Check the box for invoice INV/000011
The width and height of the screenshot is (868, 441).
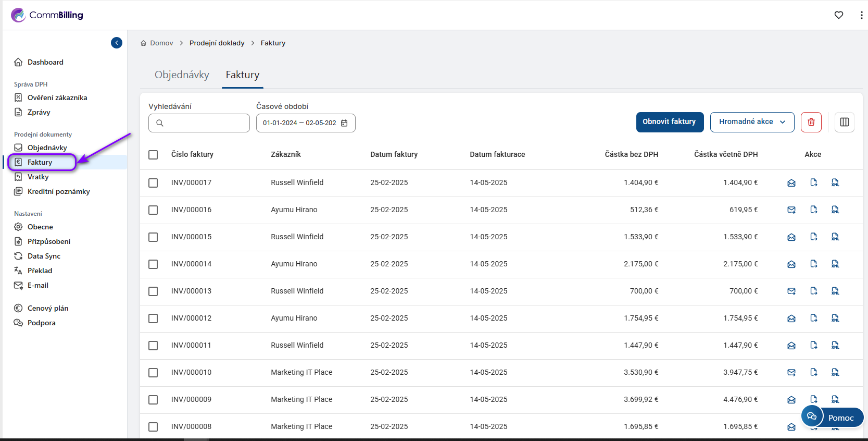coord(153,346)
